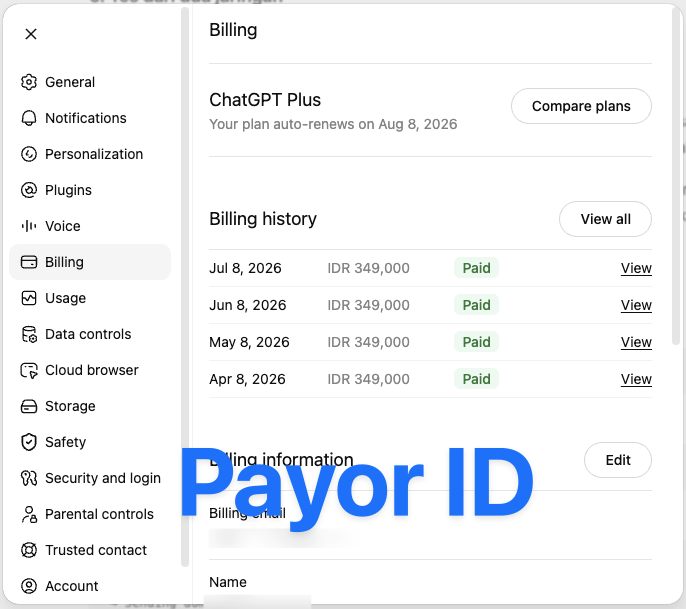View the Apr 8, 2026 invoice
Image resolution: width=686 pixels, height=609 pixels.
636,379
